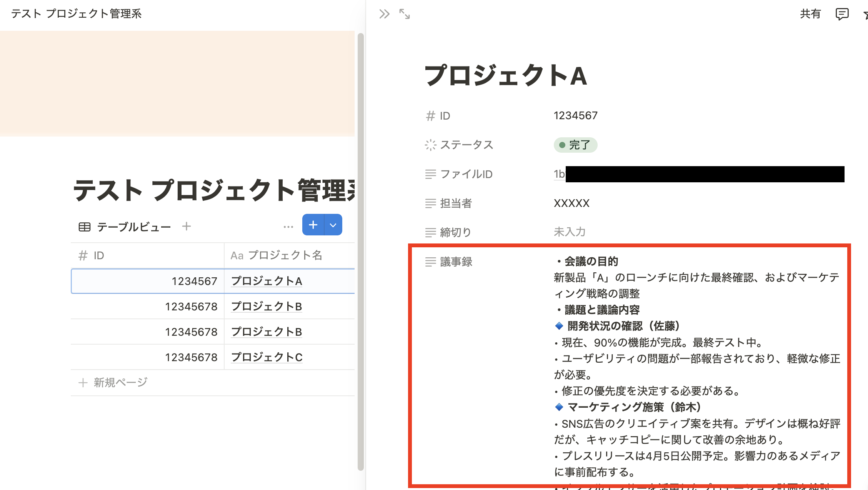This screenshot has width=868, height=490.
Task: Click the ID column header
Action: [x=98, y=255]
